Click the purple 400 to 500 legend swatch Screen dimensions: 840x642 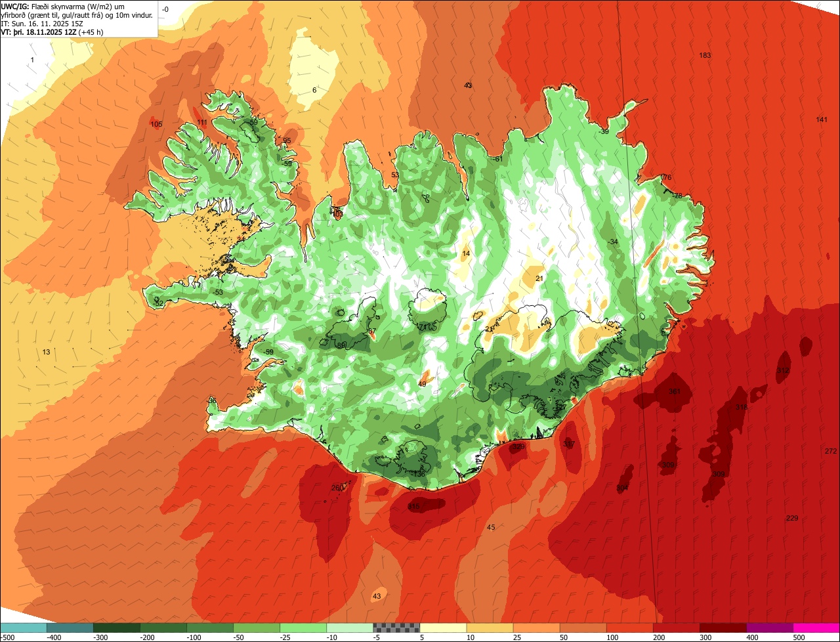[x=770, y=628]
